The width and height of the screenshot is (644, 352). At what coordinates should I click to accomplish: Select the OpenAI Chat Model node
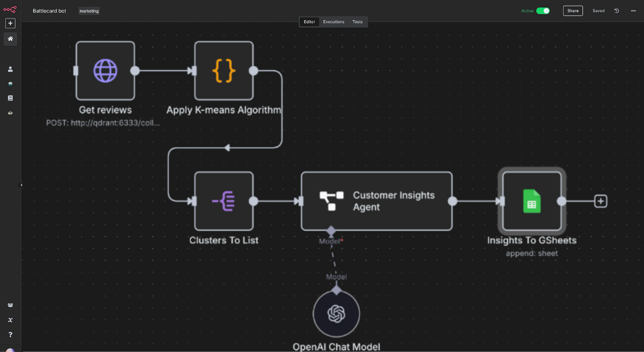[x=336, y=314]
